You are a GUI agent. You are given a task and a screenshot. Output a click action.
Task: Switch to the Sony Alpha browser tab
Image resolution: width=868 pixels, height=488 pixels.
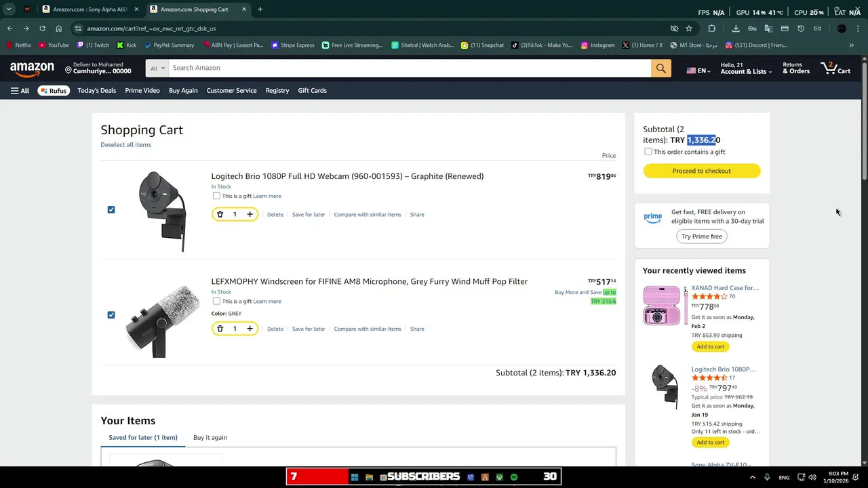90,9
